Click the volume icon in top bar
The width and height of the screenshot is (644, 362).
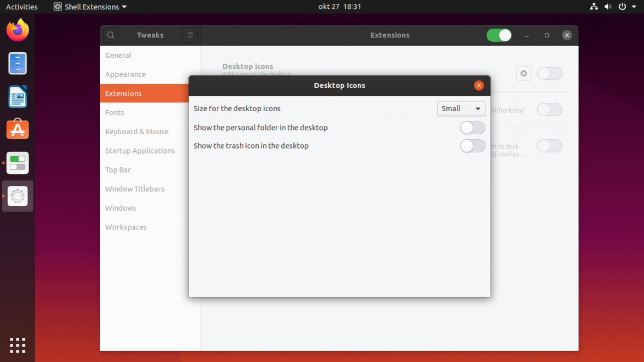pos(608,7)
